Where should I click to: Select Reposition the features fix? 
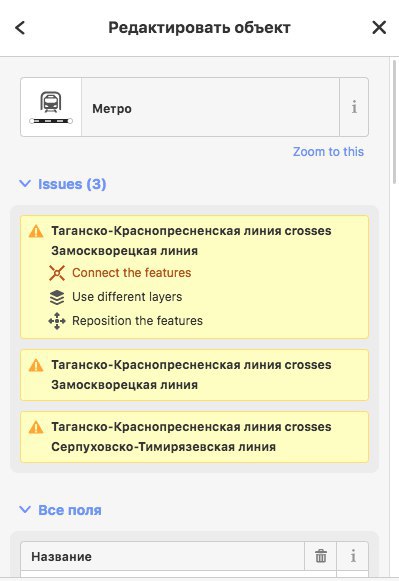click(x=137, y=321)
